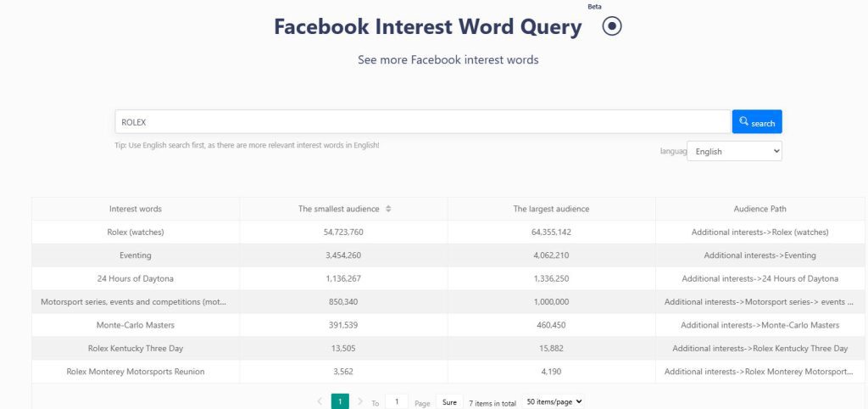Image resolution: width=868 pixels, height=409 pixels.
Task: Select page 1 in pagination
Action: [x=340, y=402]
